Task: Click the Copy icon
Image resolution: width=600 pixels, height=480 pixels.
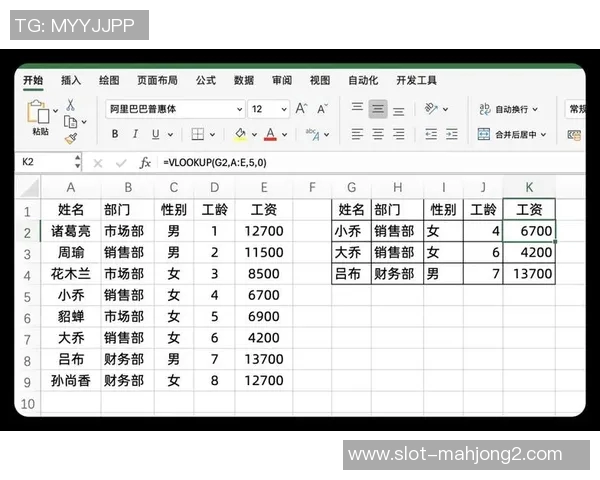Action: 70,122
